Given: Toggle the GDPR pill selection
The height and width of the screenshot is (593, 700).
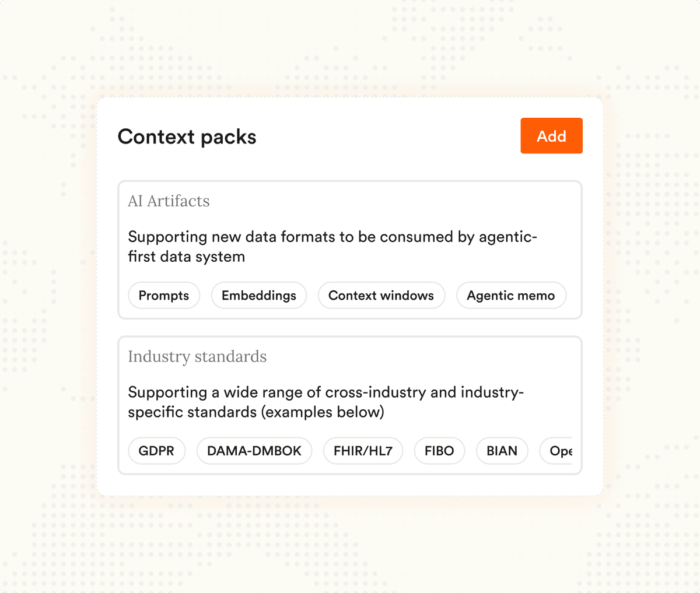Looking at the screenshot, I should [156, 451].
